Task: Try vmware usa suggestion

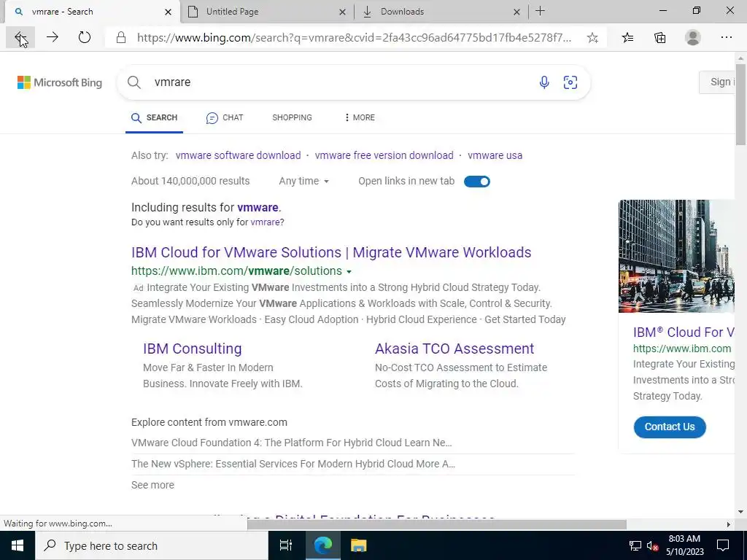Action: tap(495, 155)
